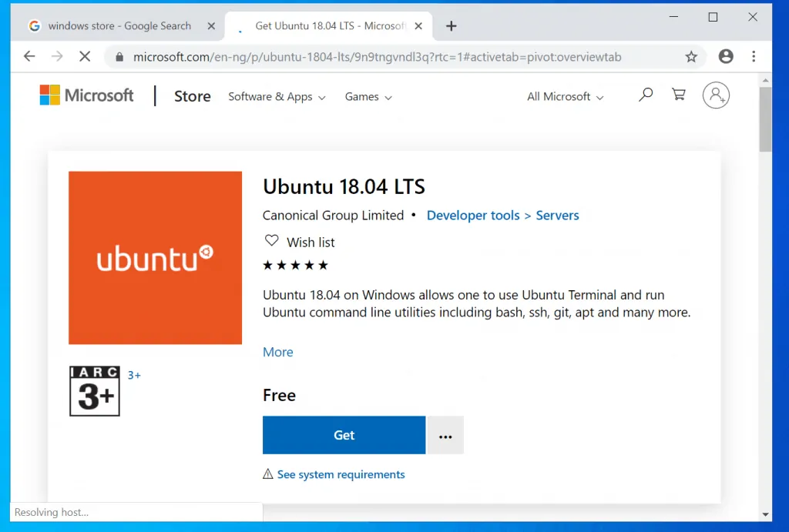Viewport: 789px width, 532px height.
Task: Open the ellipsis more options button
Action: point(445,436)
